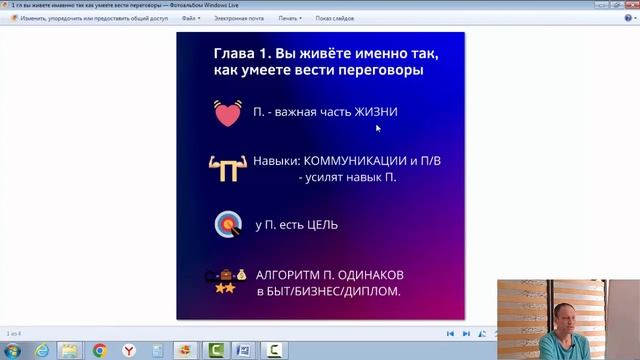Click the briefcase and stars icon on the slide

point(226,281)
